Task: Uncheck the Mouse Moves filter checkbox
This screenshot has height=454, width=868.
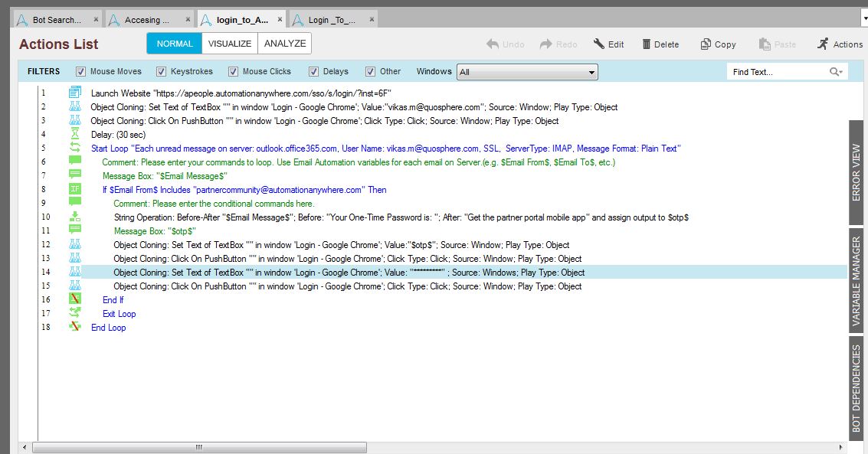Action: tap(80, 72)
